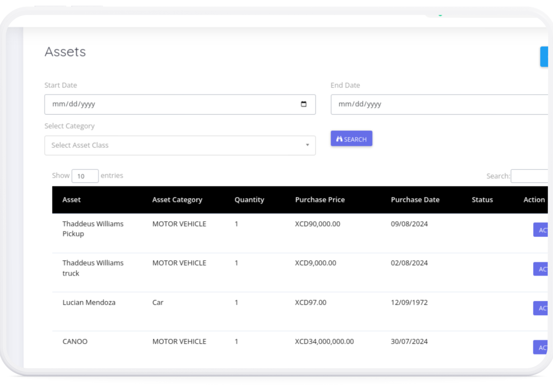This screenshot has height=392, width=553.
Task: Sort by Status column header
Action: point(482,200)
